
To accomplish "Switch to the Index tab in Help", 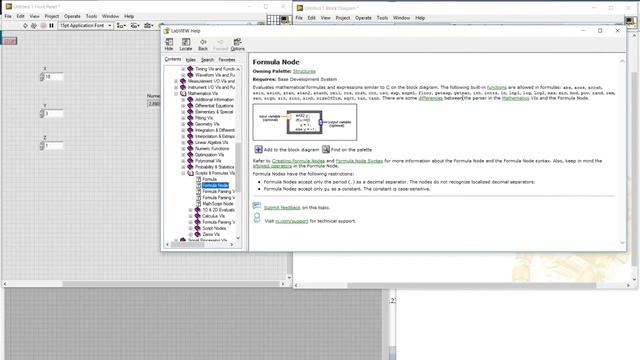I will pyautogui.click(x=191, y=60).
